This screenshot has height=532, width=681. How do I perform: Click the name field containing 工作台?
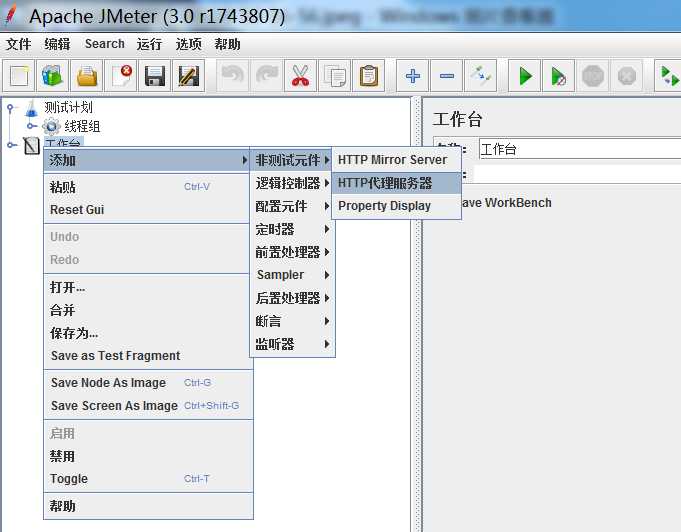click(x=580, y=149)
